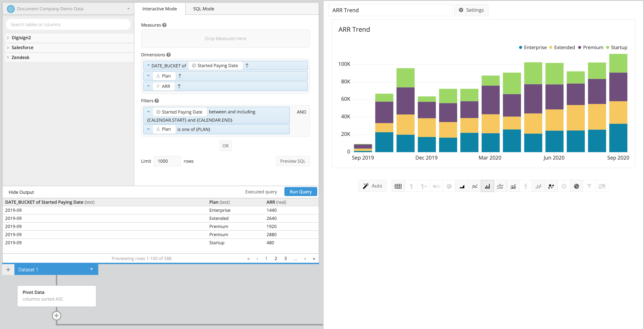
Task: Toggle Extended series in chart legend
Action: pos(562,48)
